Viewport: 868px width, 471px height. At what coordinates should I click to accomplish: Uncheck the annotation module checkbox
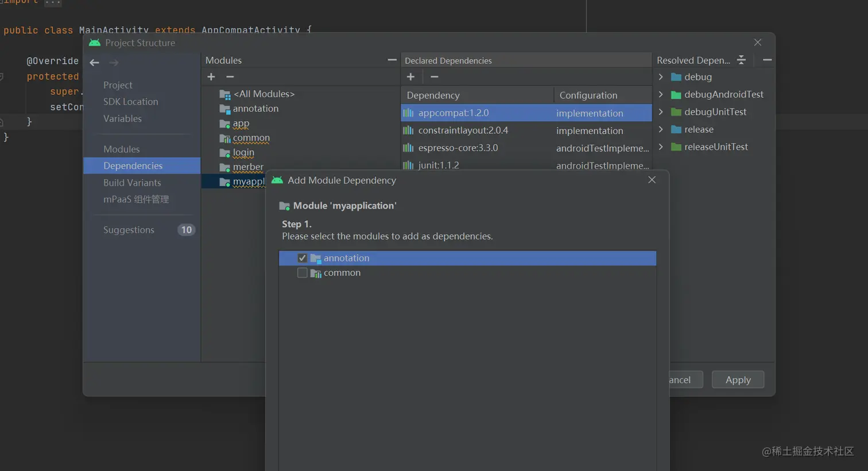pos(303,258)
